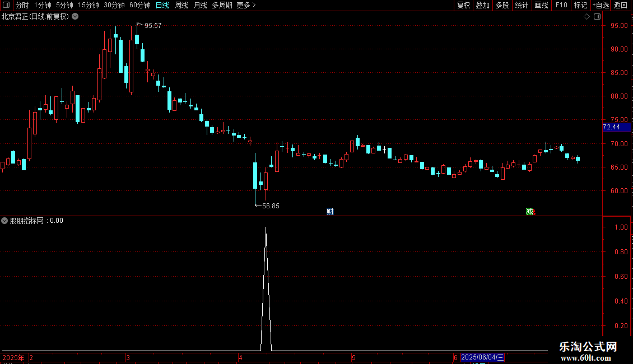Click the 2025/06/04/三 date label

point(482,357)
